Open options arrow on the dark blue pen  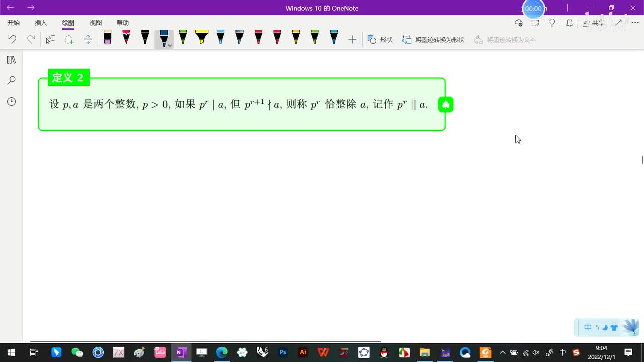[x=170, y=45]
